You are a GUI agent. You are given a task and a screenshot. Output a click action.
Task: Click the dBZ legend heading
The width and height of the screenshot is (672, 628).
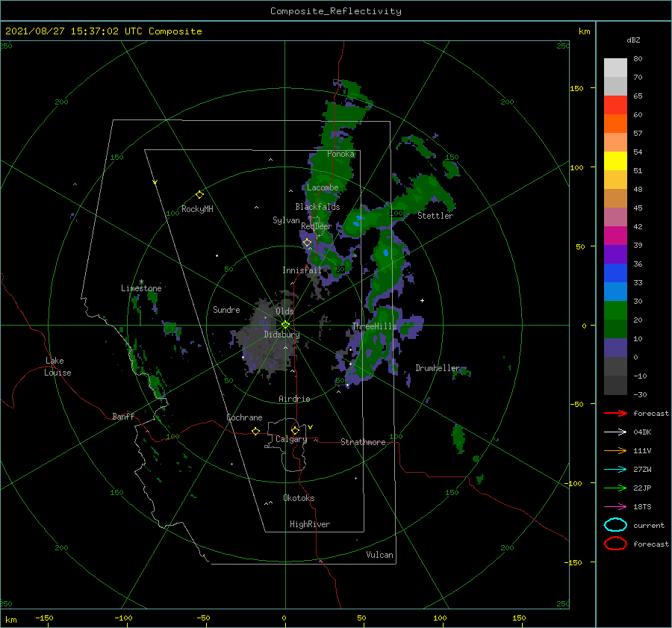click(633, 40)
